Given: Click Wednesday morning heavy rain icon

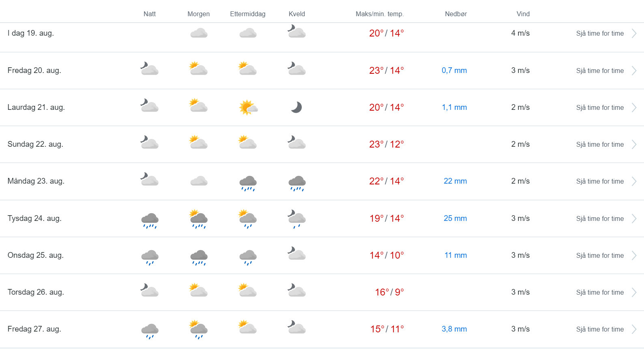Looking at the screenshot, I should pyautogui.click(x=199, y=257).
